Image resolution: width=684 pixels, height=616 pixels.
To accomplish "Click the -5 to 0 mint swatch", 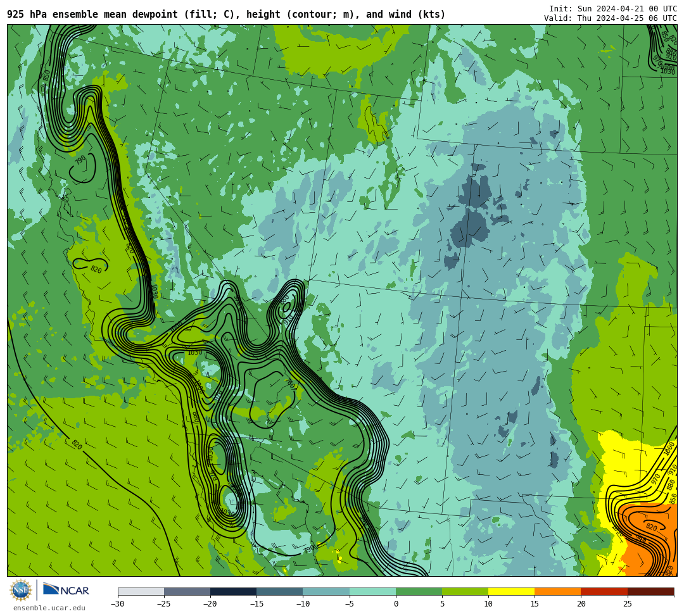I will coord(372,591).
